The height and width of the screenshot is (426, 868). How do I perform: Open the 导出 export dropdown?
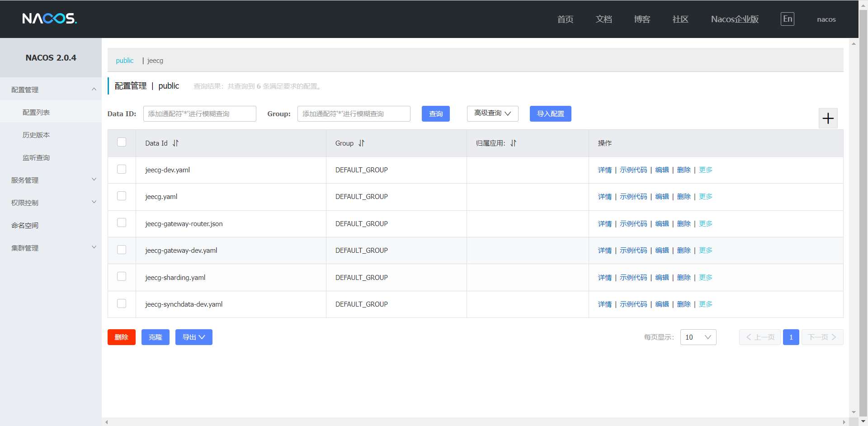click(x=193, y=337)
